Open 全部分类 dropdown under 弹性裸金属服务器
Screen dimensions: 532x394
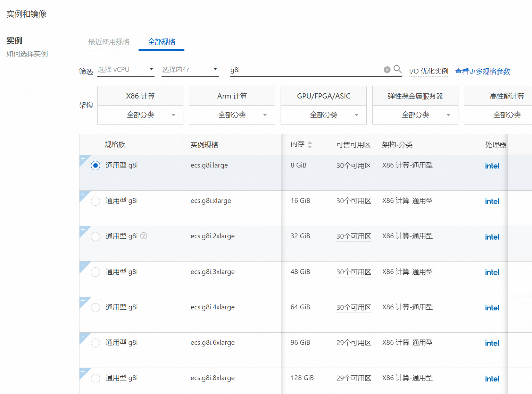pyautogui.click(x=415, y=115)
